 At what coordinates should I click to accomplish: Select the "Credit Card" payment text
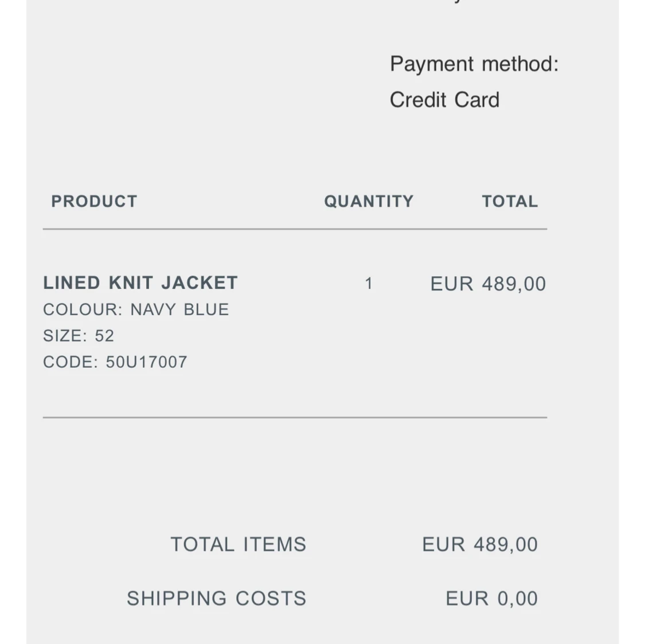point(444,100)
